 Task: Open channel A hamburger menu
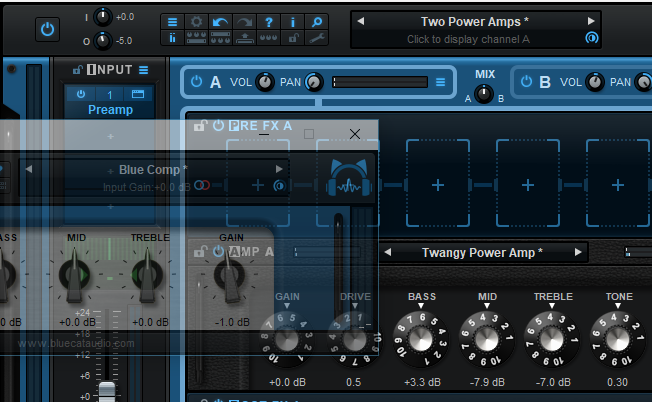click(x=440, y=82)
